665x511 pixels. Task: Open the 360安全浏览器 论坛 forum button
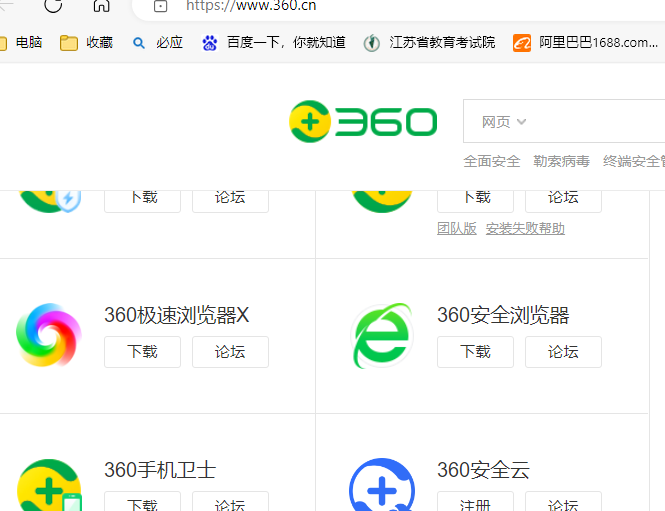pos(563,352)
